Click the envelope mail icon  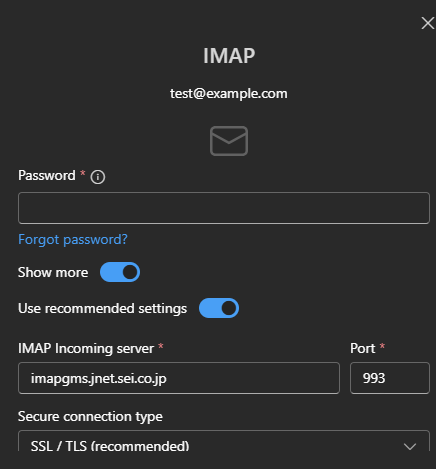pos(229,141)
